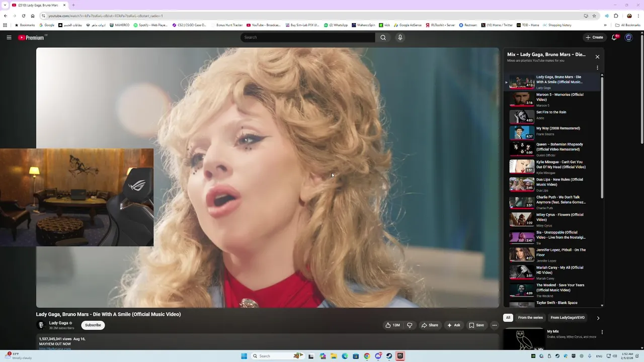Play Dua Lipa - New Rules

(x=552, y=185)
